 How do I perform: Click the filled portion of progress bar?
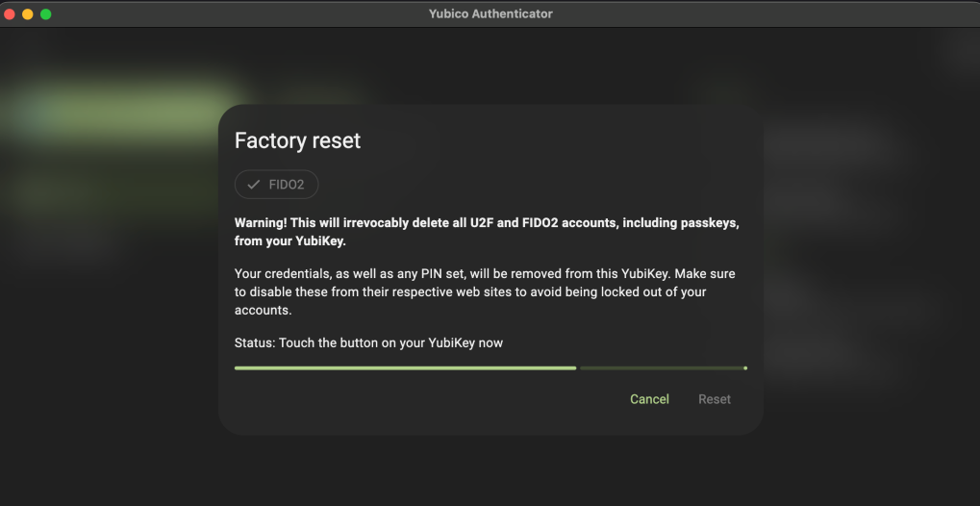404,367
